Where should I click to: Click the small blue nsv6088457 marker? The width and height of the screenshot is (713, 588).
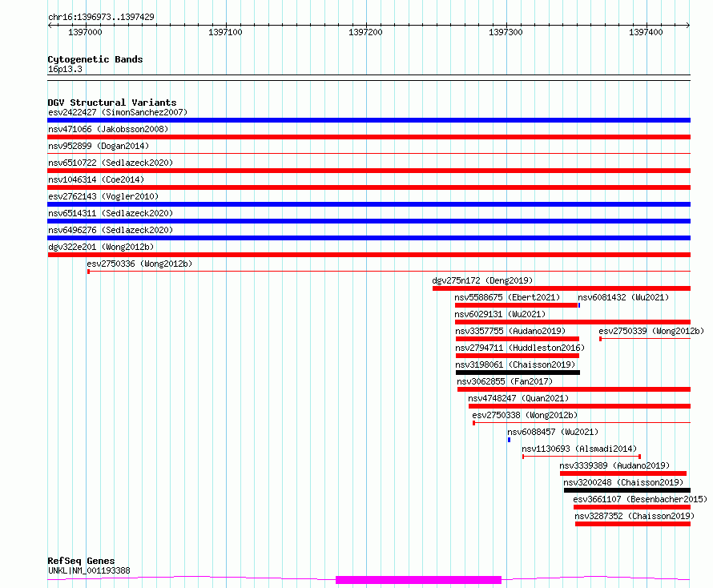point(509,440)
